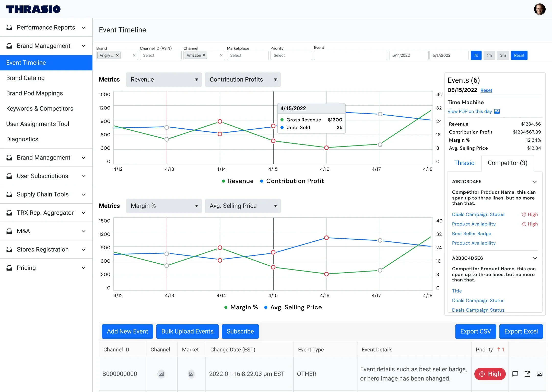Switch to the Thrasio tab
552x392 pixels.
pyautogui.click(x=464, y=163)
